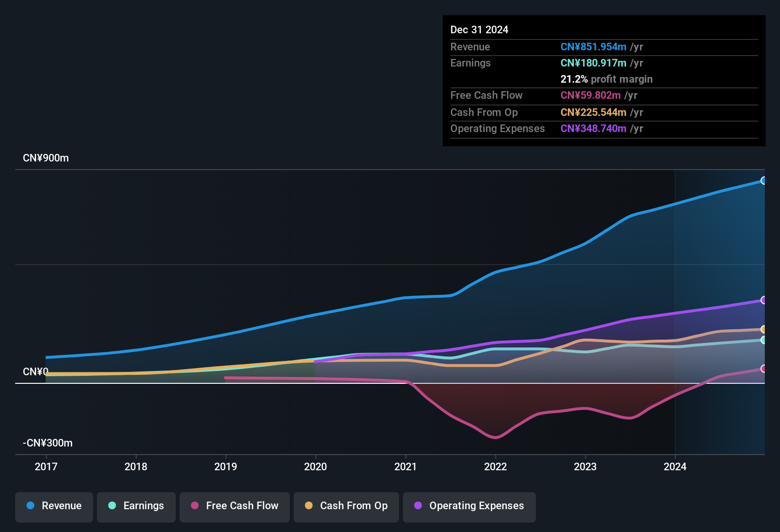The image size is (780, 532).
Task: Toggle the Revenue legend button
Action: [54, 506]
